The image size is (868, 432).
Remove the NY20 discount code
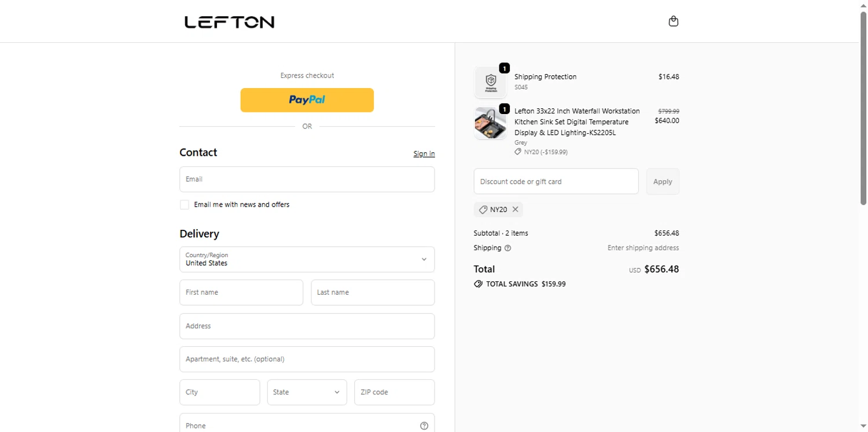515,210
